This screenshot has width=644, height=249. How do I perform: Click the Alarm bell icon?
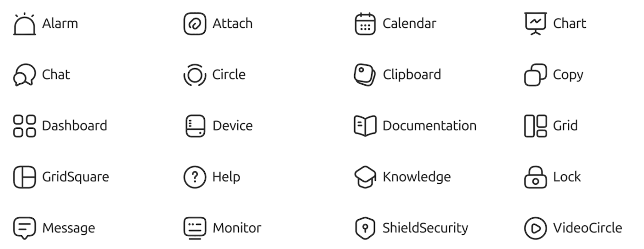(24, 24)
